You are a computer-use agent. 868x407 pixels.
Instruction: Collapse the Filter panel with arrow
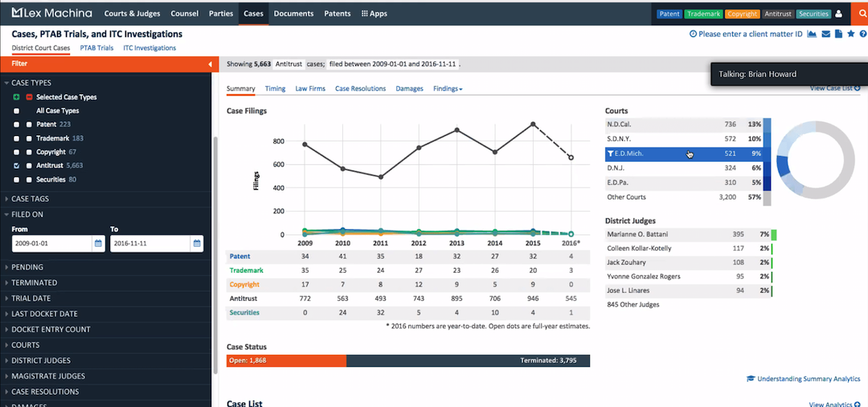point(210,64)
